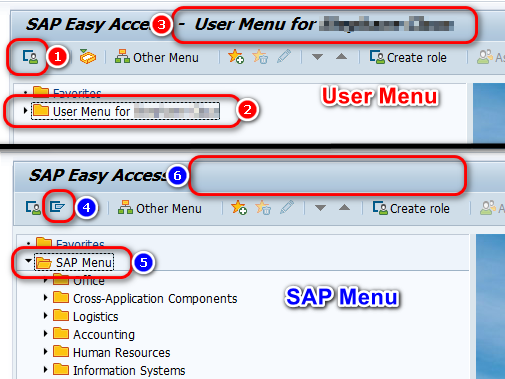Expand the Human Resources folder
Image resolution: width=505 pixels, height=379 pixels.
[46, 351]
